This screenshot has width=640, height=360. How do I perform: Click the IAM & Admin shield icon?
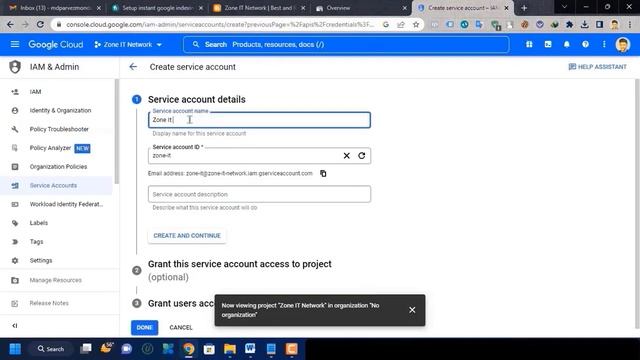[x=15, y=67]
